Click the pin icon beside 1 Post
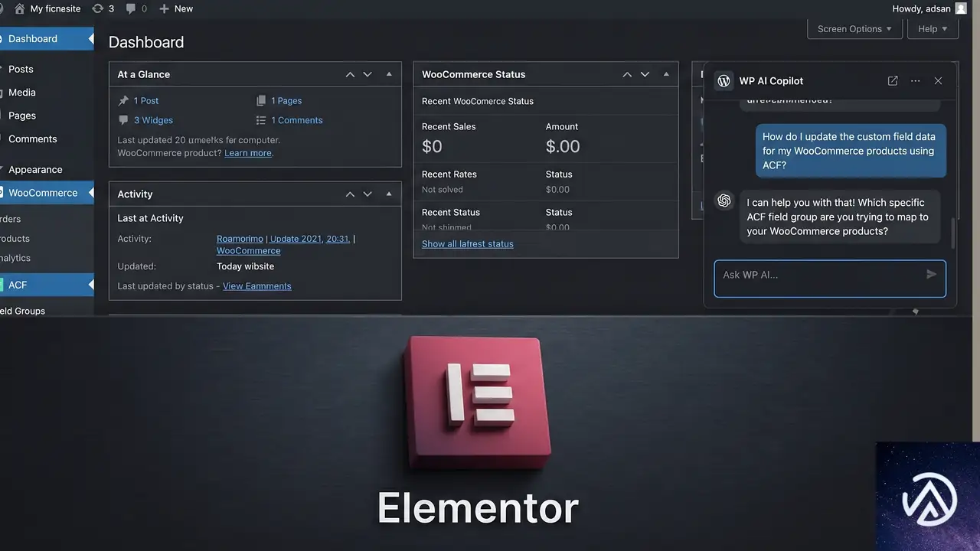 click(123, 100)
